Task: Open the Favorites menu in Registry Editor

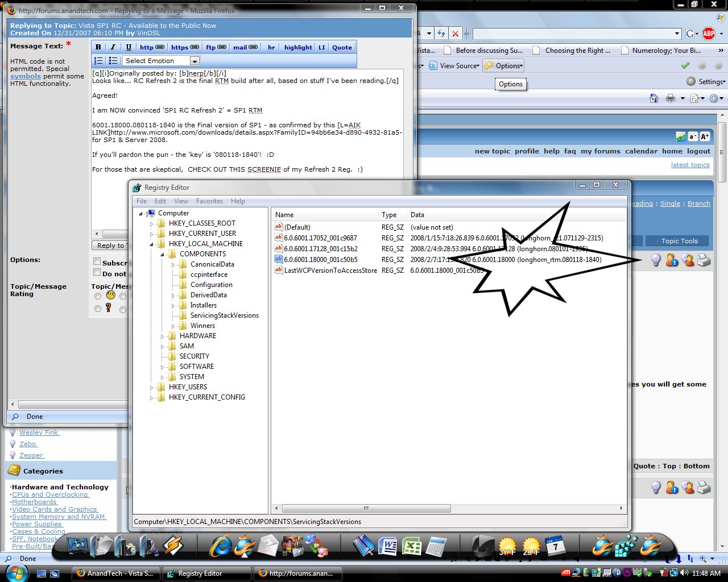Action: pyautogui.click(x=209, y=201)
